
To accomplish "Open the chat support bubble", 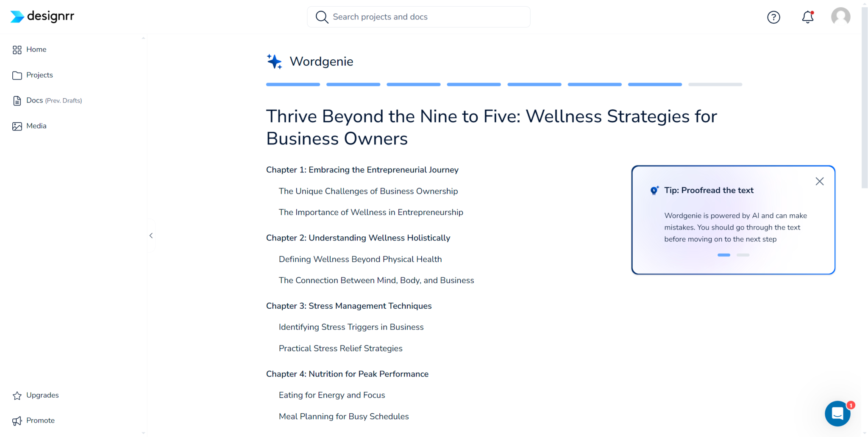I will pos(837,413).
